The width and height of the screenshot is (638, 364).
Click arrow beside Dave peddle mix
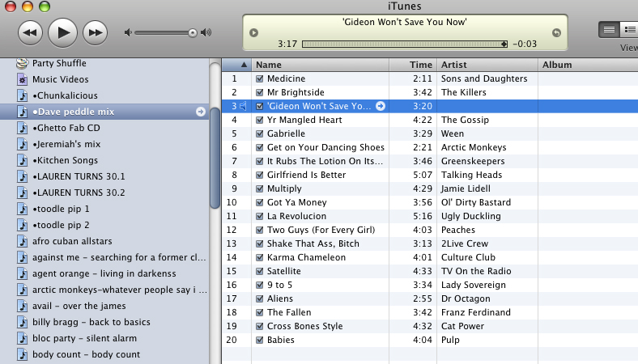pos(201,112)
